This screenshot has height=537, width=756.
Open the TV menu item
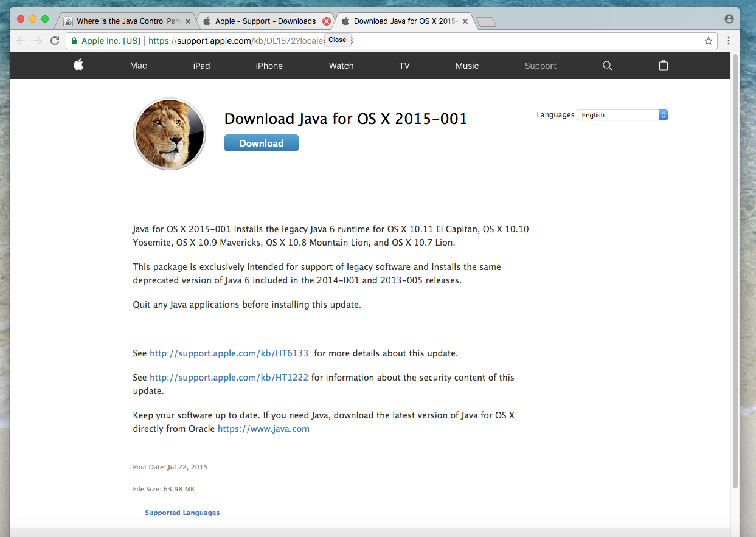404,66
